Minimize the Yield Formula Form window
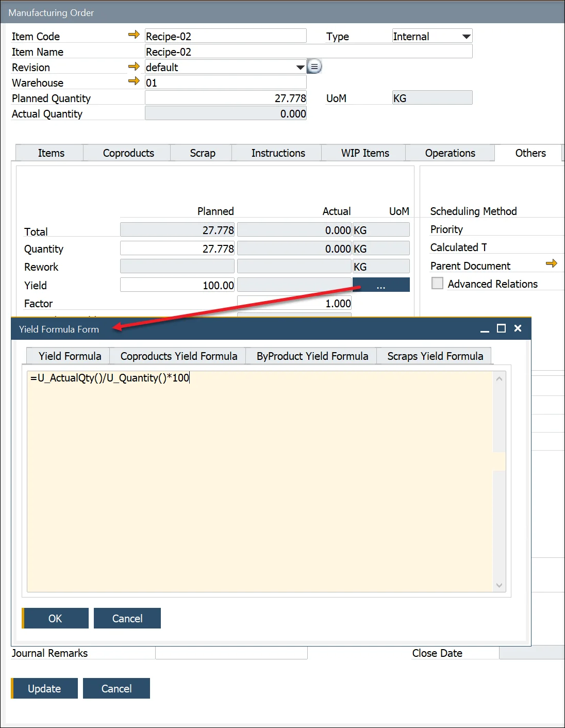This screenshot has height=728, width=565. coord(485,329)
